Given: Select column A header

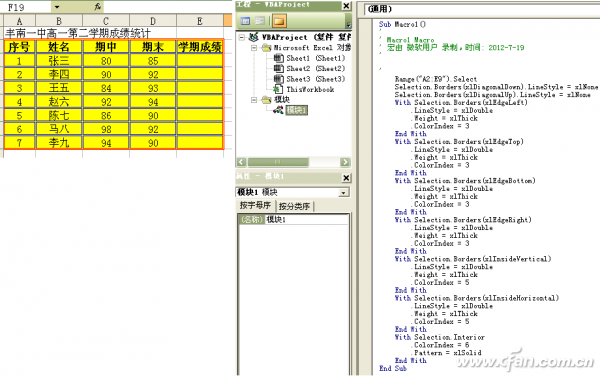Looking at the screenshot, I should point(19,21).
